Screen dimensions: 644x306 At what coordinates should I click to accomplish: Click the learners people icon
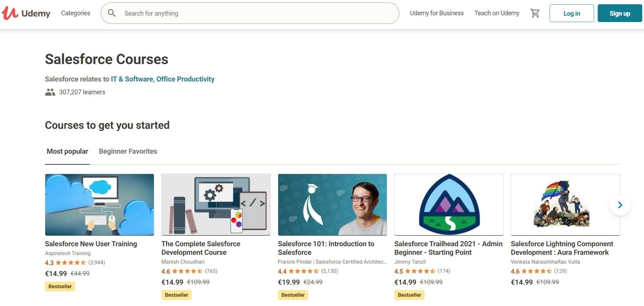pos(50,92)
